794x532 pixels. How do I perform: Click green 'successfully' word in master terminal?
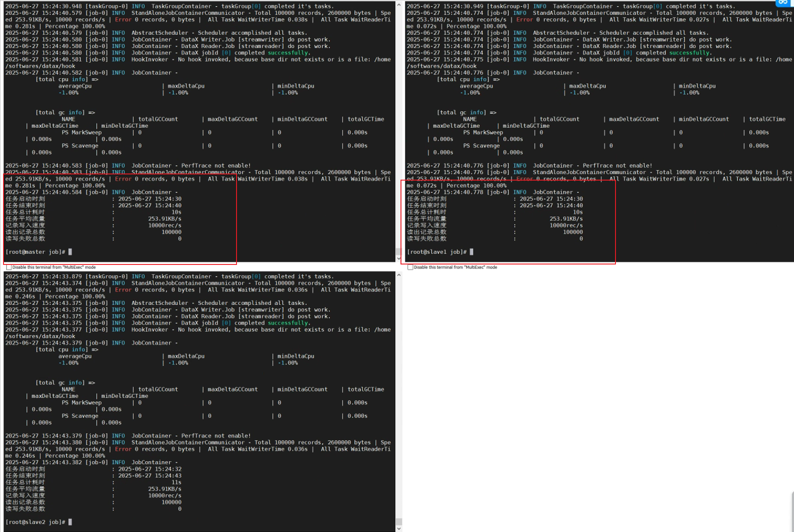(288, 53)
